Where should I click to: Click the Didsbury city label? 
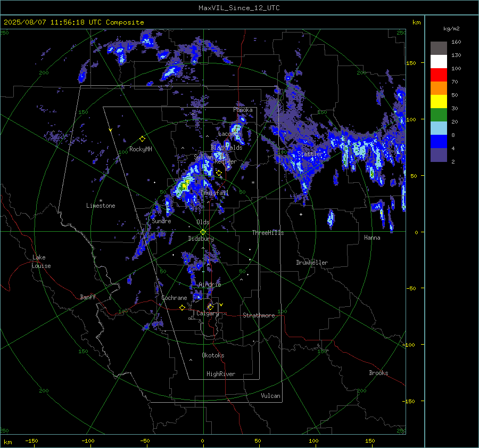(201, 239)
